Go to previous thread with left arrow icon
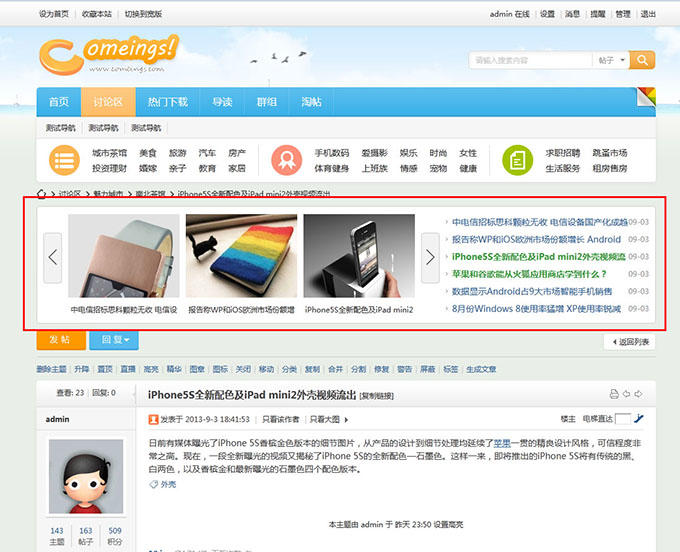This screenshot has height=552, width=680. pyautogui.click(x=626, y=394)
